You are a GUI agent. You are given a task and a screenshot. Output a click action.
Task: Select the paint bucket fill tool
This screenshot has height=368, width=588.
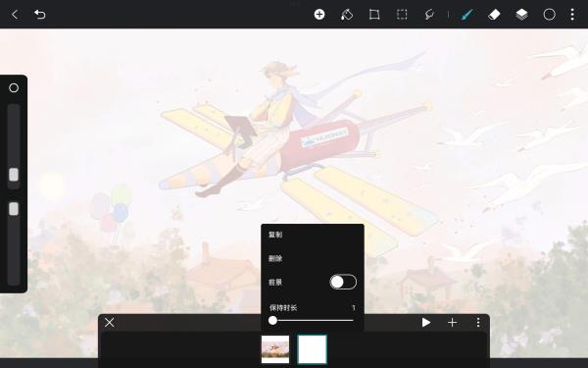347,15
